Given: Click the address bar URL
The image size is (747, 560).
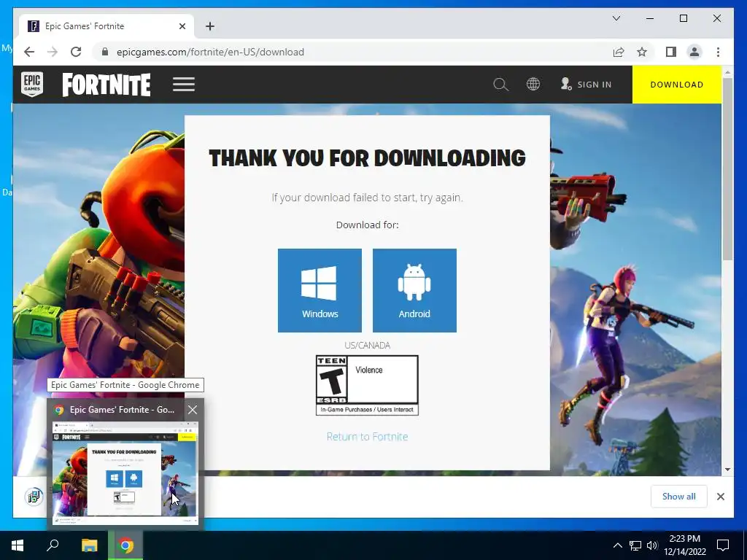Looking at the screenshot, I should pos(210,52).
